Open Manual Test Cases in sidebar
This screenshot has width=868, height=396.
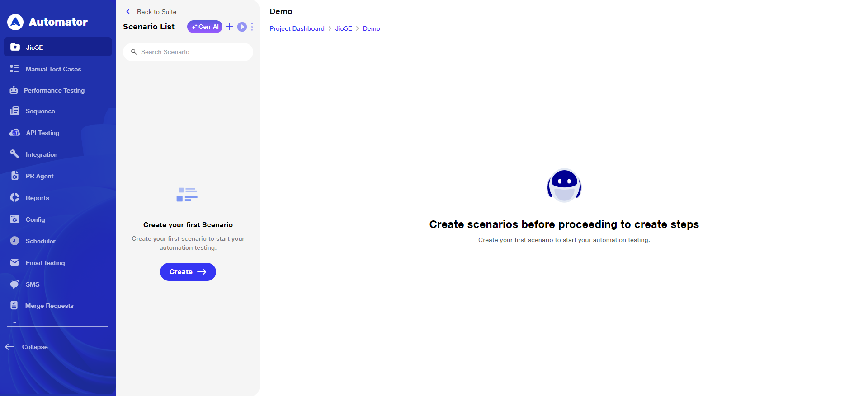tap(53, 69)
